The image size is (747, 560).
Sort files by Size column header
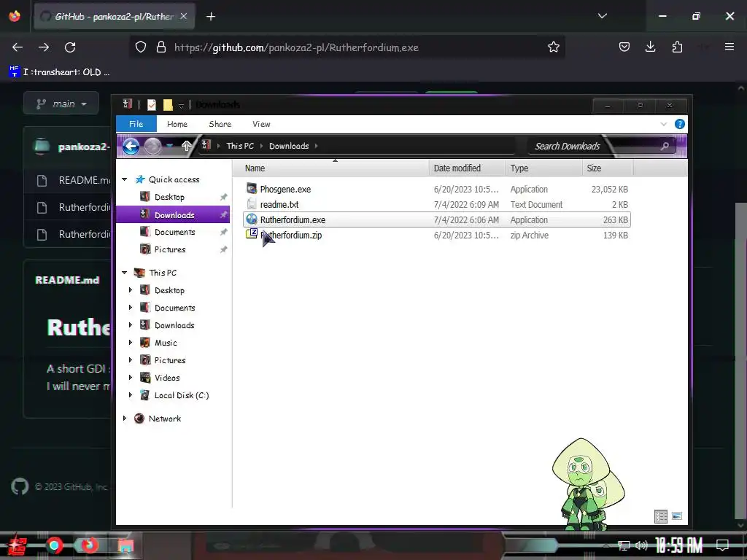[x=608, y=168]
